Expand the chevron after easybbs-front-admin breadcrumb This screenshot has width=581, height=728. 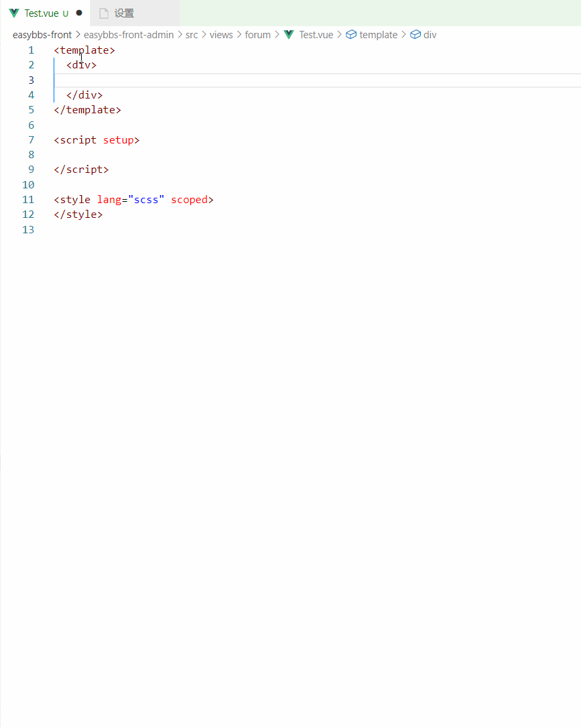pyautogui.click(x=180, y=35)
